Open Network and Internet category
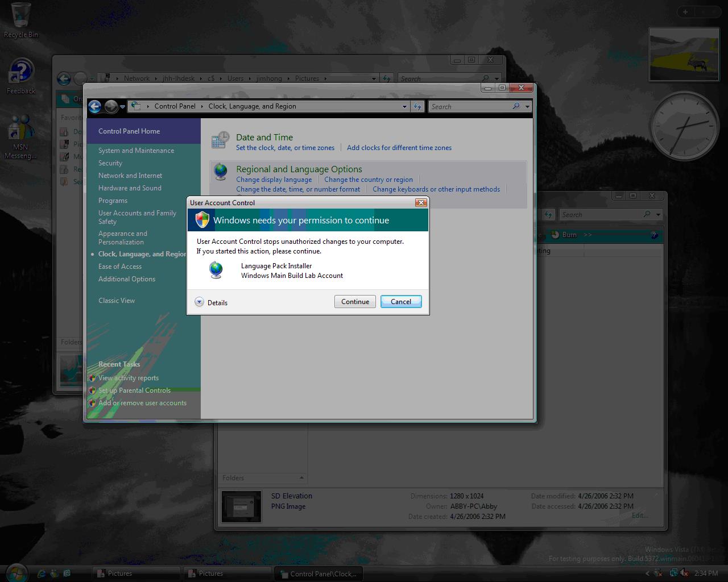The image size is (728, 582). pyautogui.click(x=130, y=176)
